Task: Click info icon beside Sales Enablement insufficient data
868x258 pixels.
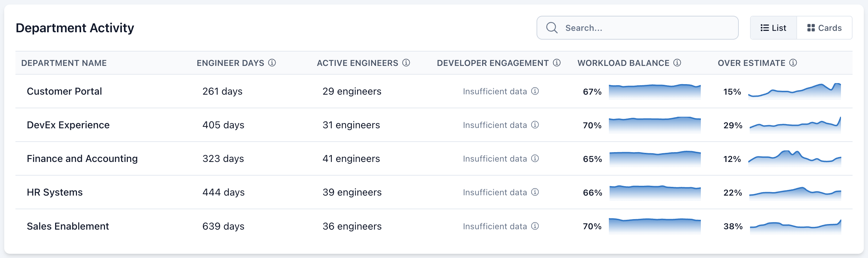Action: coord(535,226)
